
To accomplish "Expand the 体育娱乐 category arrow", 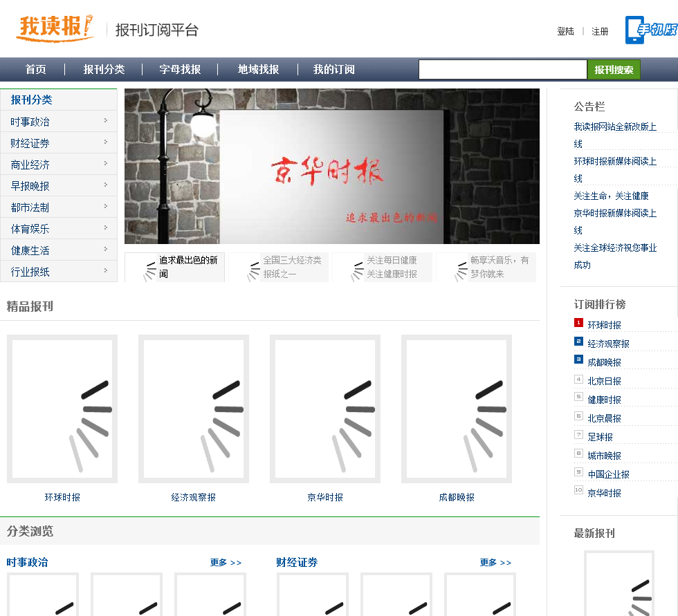I will (106, 227).
